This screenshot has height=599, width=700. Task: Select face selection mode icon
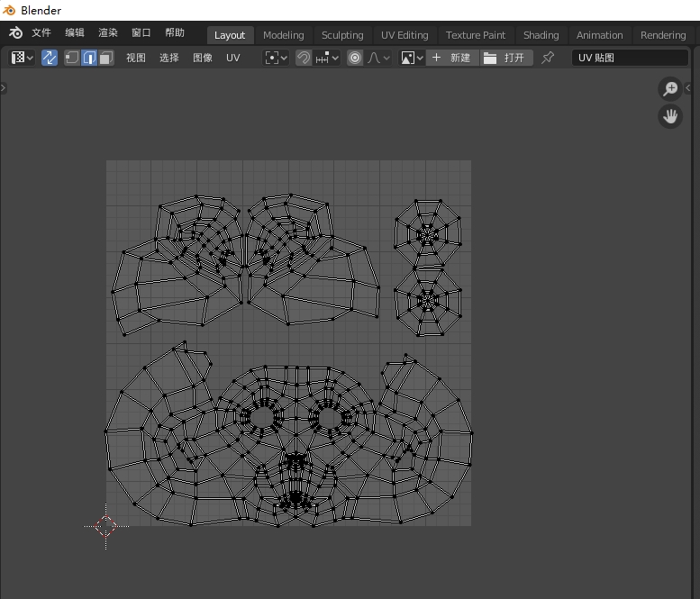click(105, 58)
